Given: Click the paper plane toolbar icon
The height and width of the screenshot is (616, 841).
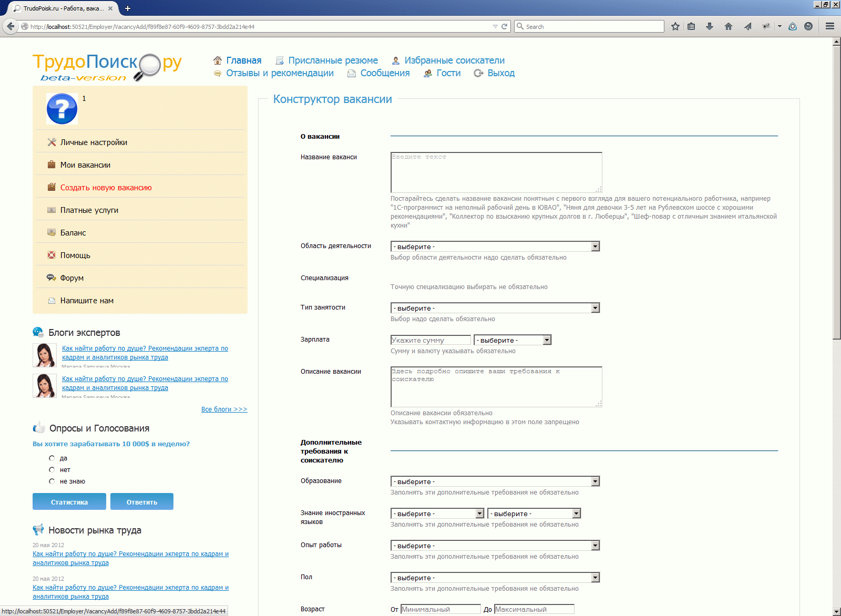Looking at the screenshot, I should 747,26.
